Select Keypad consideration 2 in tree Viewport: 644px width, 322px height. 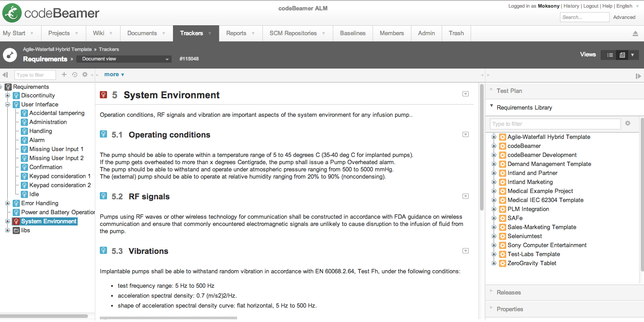(60, 185)
